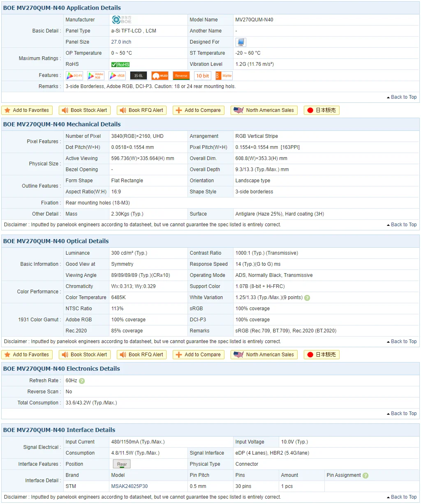421x504 pixels.
Task: Click the Reverse feature badge
Action: tap(181, 75)
